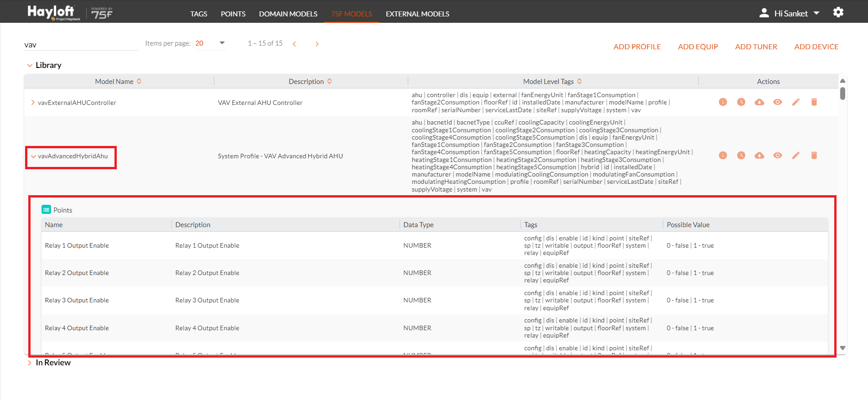This screenshot has width=868, height=400.
Task: Edit vavExternalAHUController with pencil icon
Action: point(796,102)
